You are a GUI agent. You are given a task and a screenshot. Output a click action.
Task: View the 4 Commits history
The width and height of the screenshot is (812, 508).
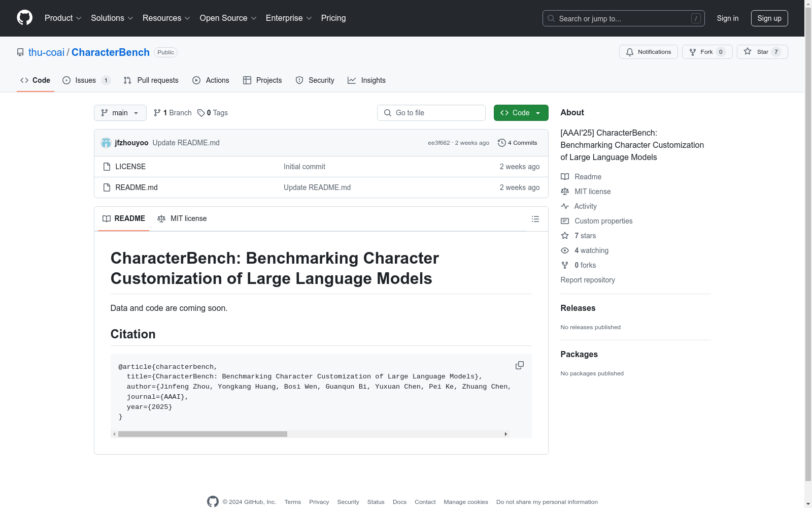pyautogui.click(x=518, y=143)
